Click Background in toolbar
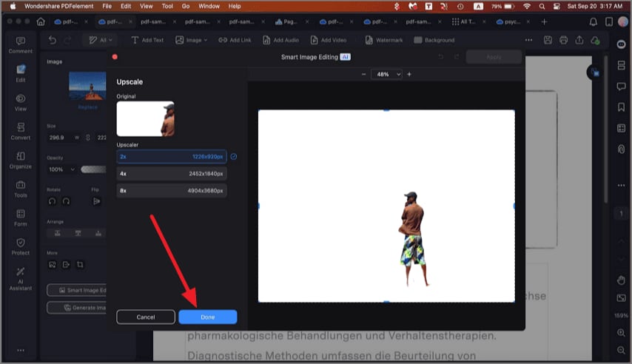The height and width of the screenshot is (364, 632). coord(434,40)
